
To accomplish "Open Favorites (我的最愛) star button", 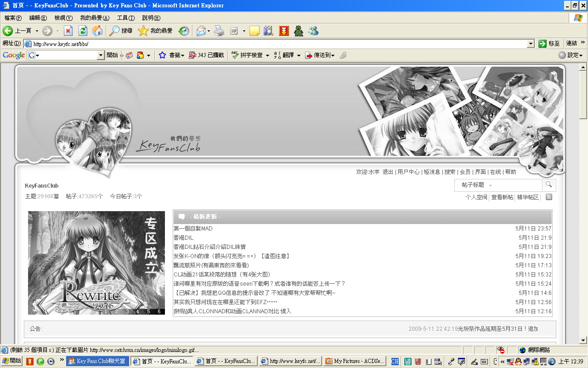I will [155, 31].
